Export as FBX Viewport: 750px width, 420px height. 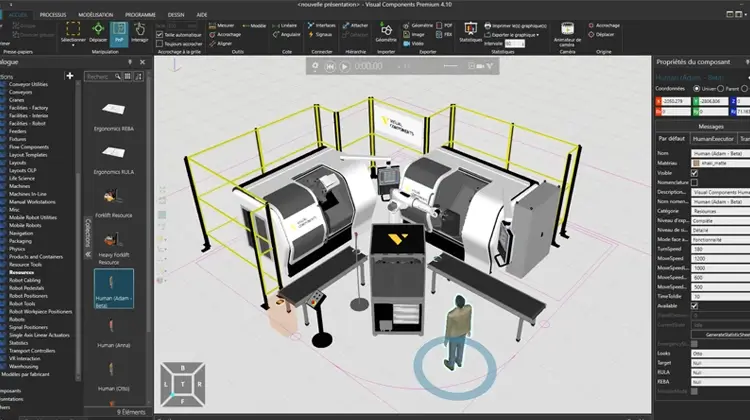pos(444,34)
